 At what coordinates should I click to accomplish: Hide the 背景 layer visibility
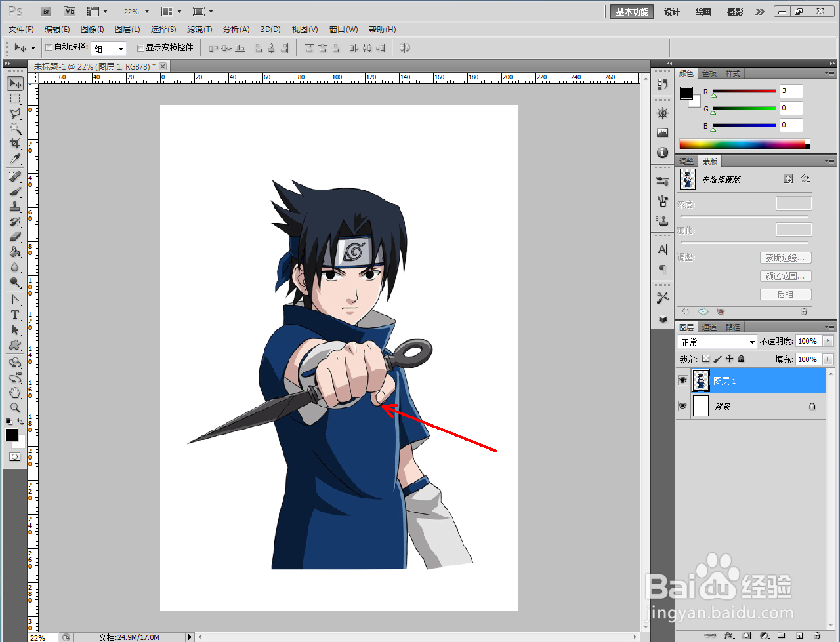point(682,406)
